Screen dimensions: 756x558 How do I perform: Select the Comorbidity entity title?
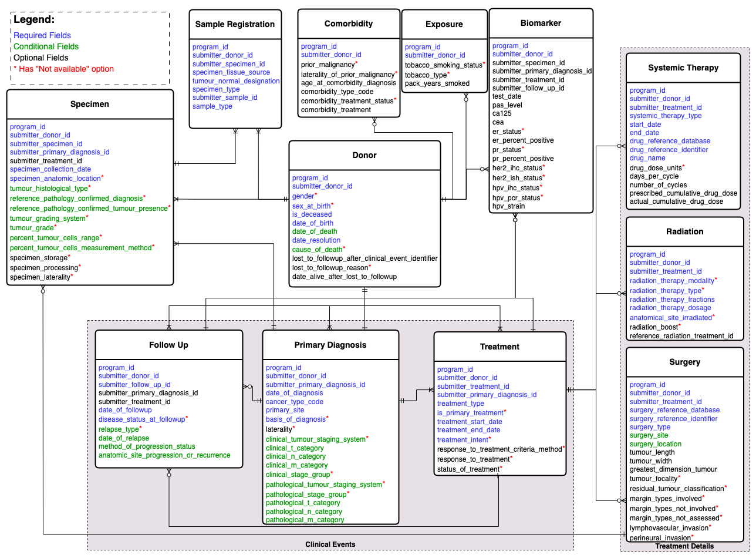[x=348, y=24]
